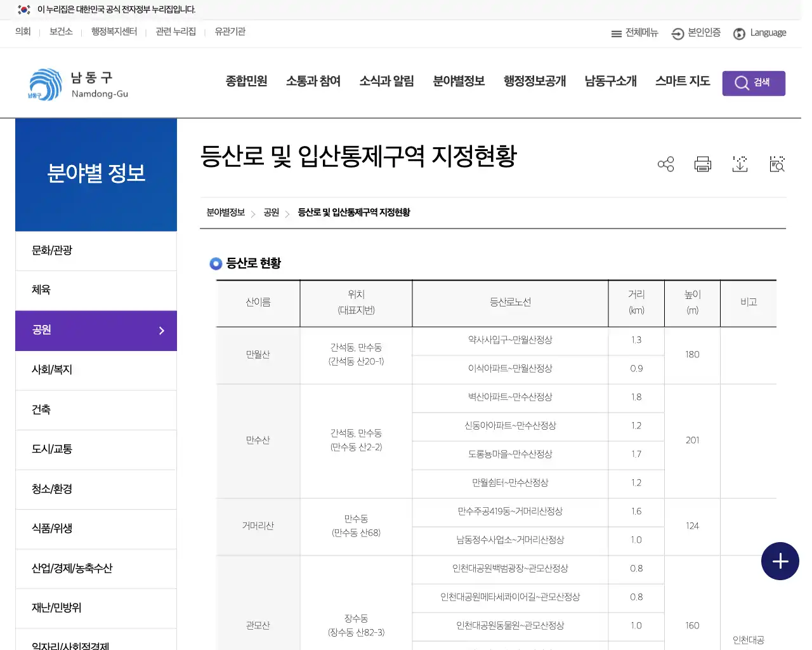Click the share icon next to the page title
The image size is (812, 650).
665,164
